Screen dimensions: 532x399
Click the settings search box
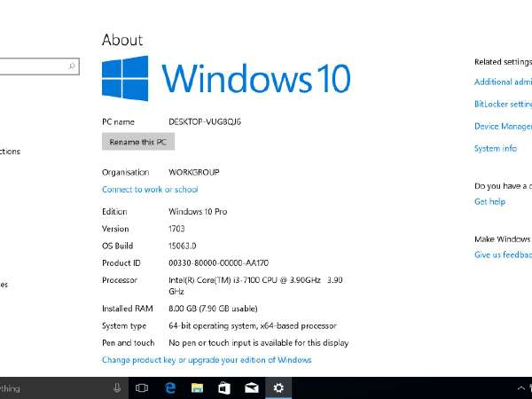[39, 66]
